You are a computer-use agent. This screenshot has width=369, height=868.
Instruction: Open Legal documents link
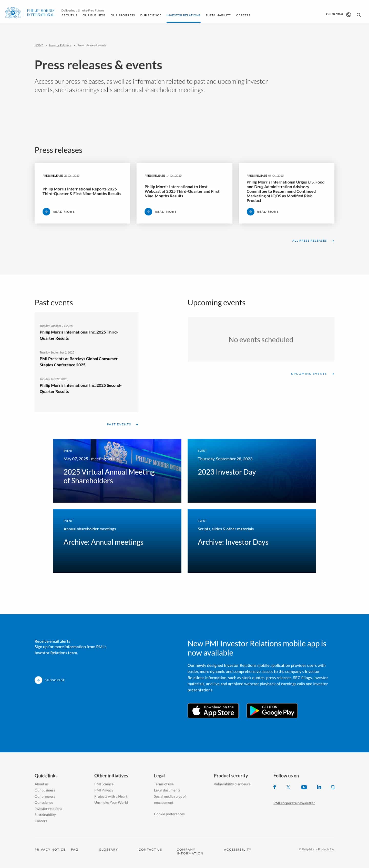point(167,790)
